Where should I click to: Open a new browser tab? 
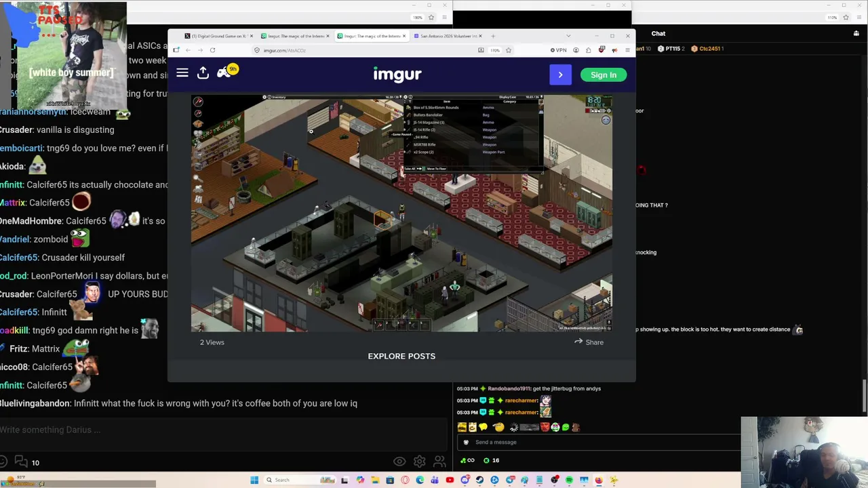click(493, 36)
